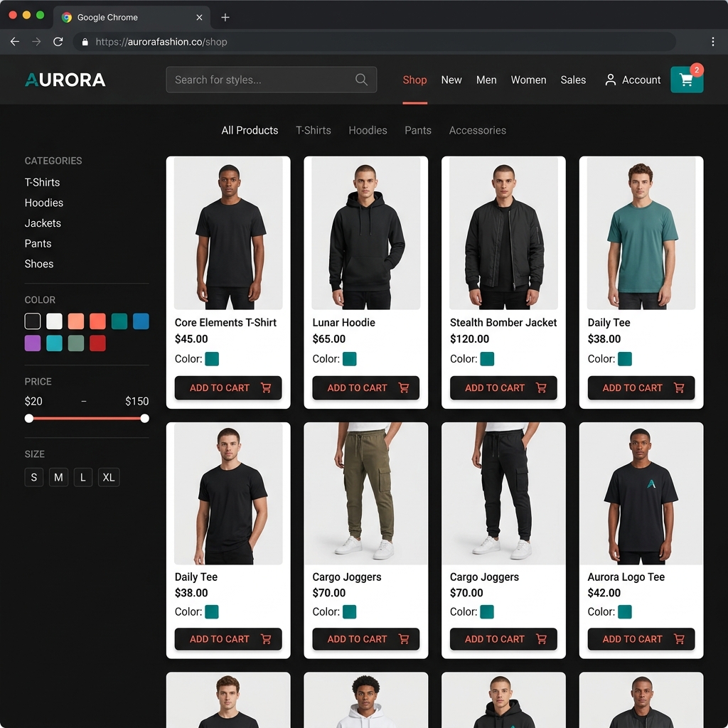Image resolution: width=728 pixels, height=728 pixels.
Task: Toggle size L filter
Action: point(83,477)
